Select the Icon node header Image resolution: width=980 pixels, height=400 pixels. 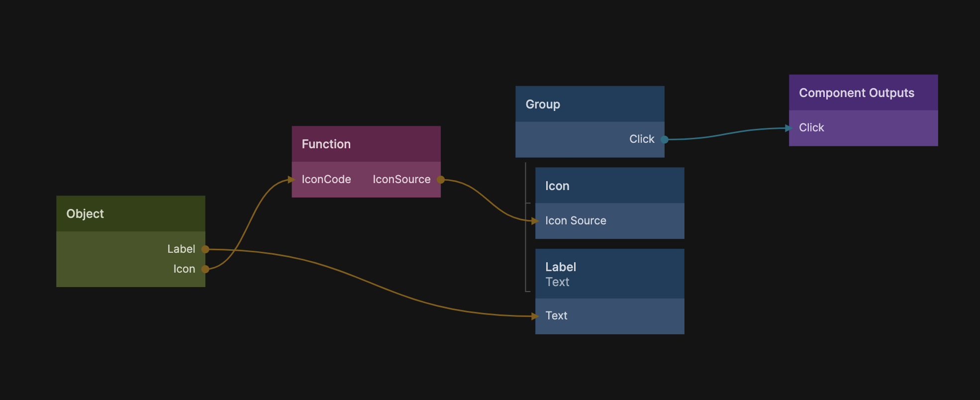click(x=609, y=186)
